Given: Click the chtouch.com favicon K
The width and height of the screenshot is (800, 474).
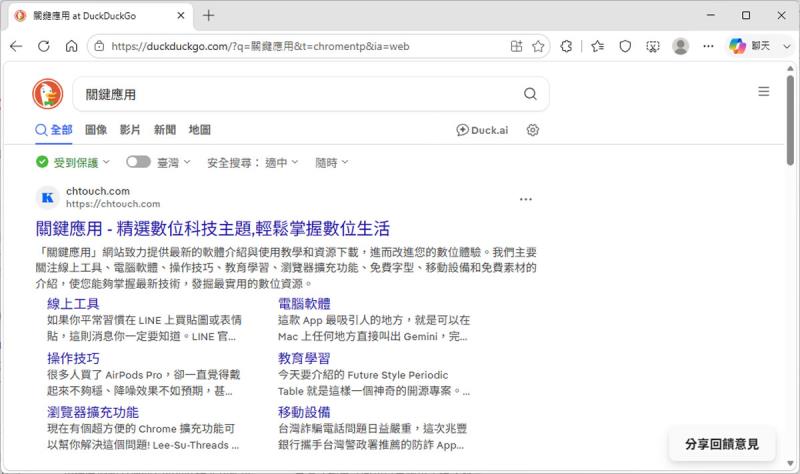Looking at the screenshot, I should [x=47, y=198].
